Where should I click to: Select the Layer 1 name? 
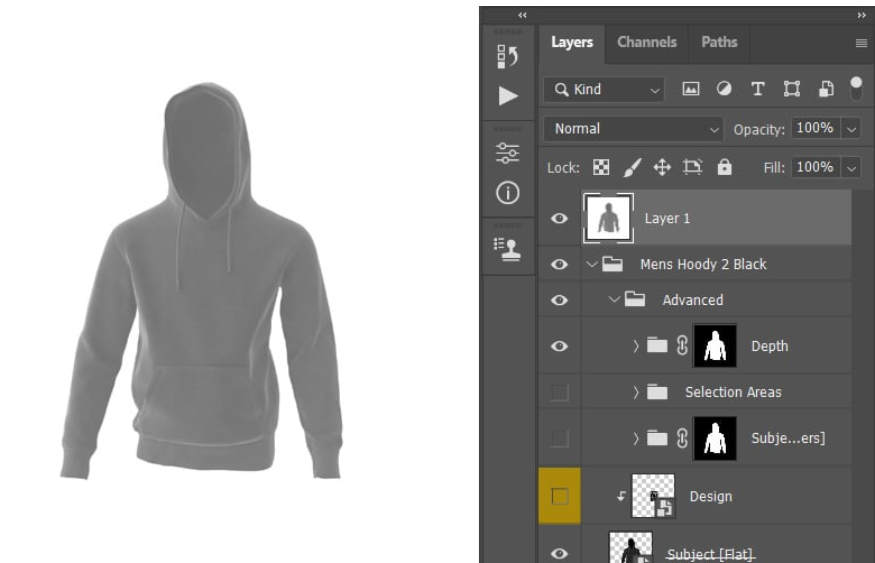tap(667, 218)
